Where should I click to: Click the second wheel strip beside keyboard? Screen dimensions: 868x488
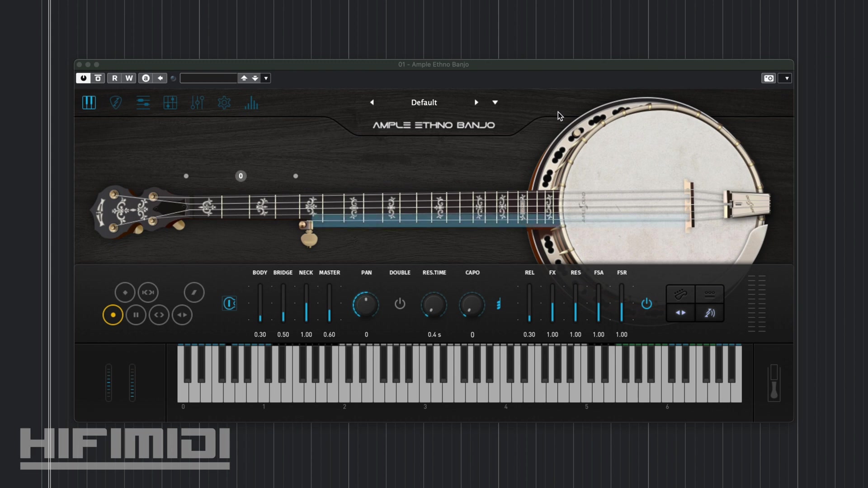pyautogui.click(x=132, y=382)
